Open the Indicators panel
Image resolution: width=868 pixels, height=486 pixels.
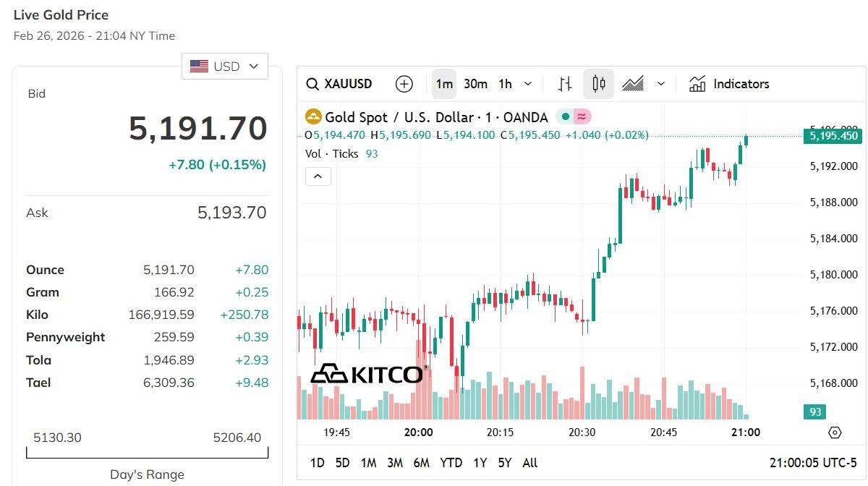click(728, 84)
